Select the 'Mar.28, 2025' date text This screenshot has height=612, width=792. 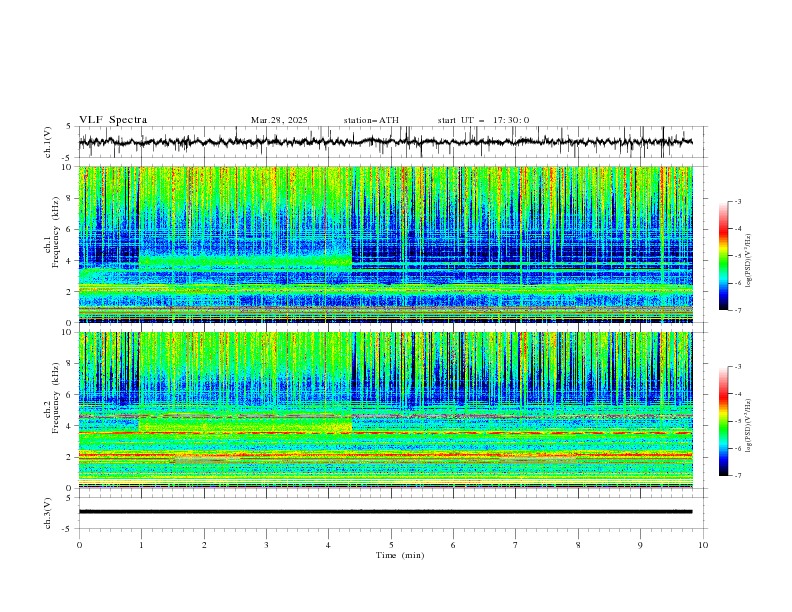(x=279, y=120)
